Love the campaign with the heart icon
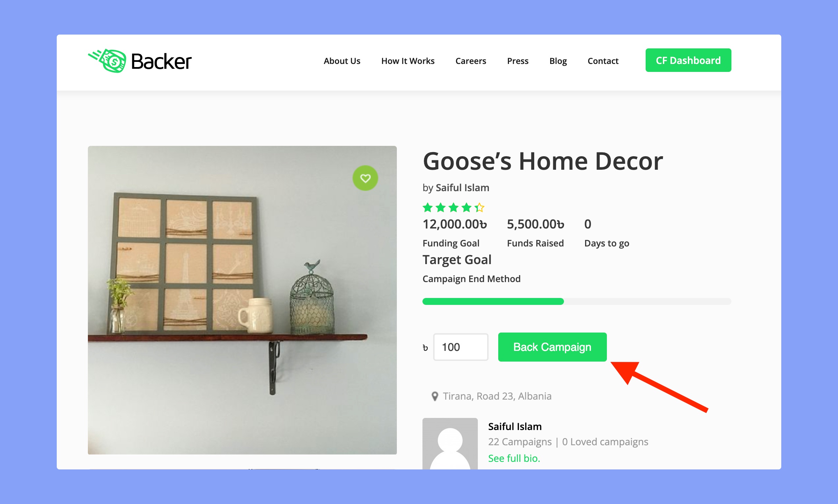Viewport: 838px width, 504px height. 365,178
